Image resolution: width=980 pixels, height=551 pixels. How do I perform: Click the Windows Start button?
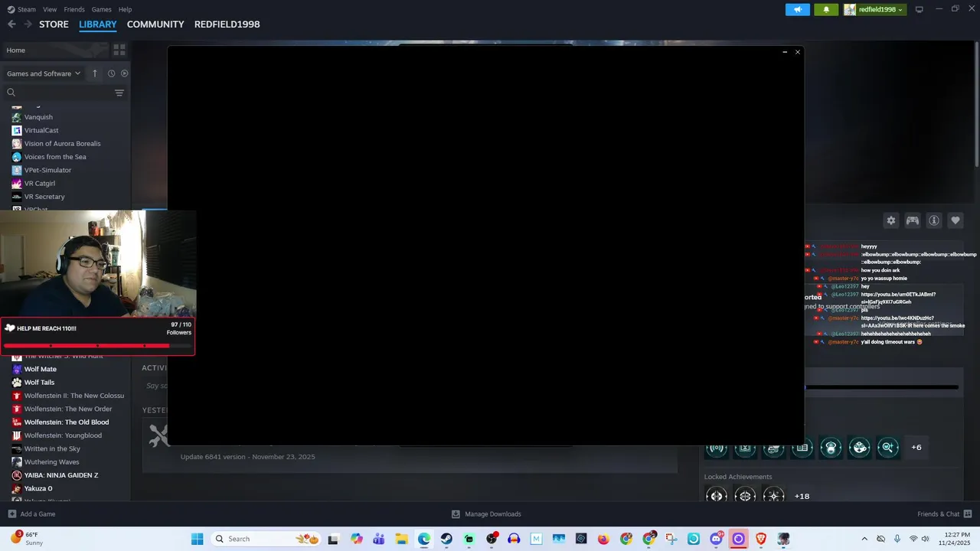pos(197,539)
